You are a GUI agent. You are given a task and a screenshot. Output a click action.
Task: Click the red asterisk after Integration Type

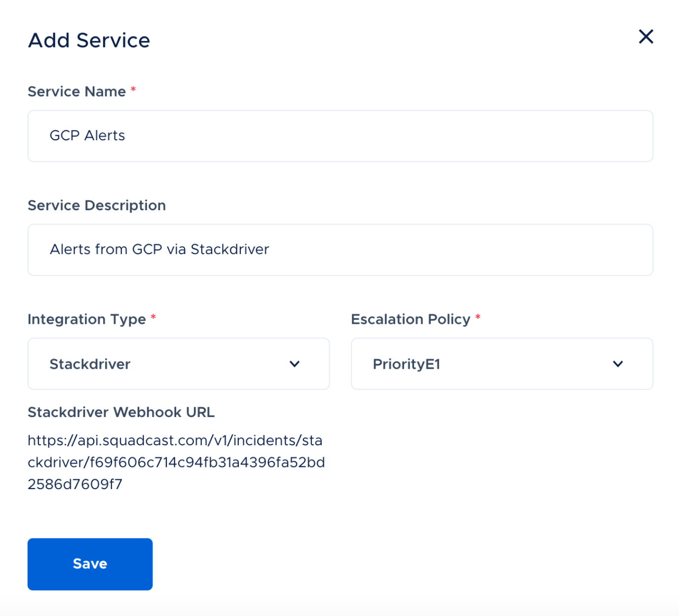(153, 317)
